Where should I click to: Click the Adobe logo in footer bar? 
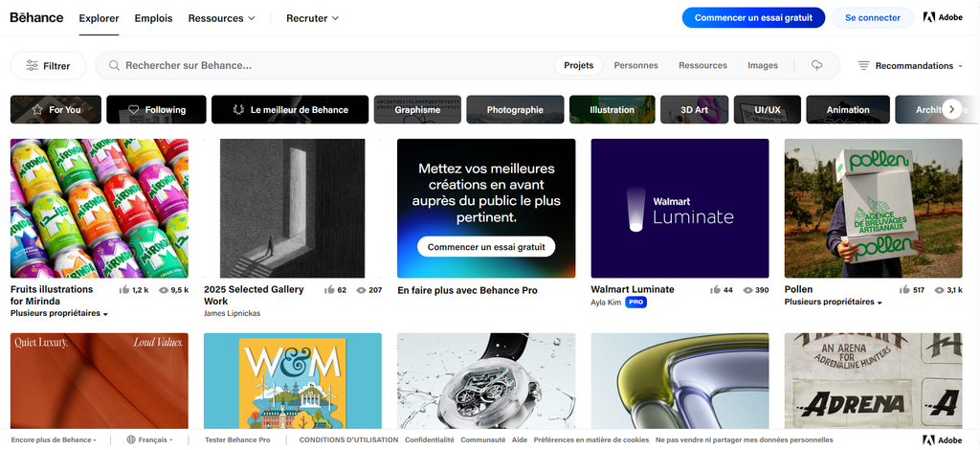click(943, 440)
